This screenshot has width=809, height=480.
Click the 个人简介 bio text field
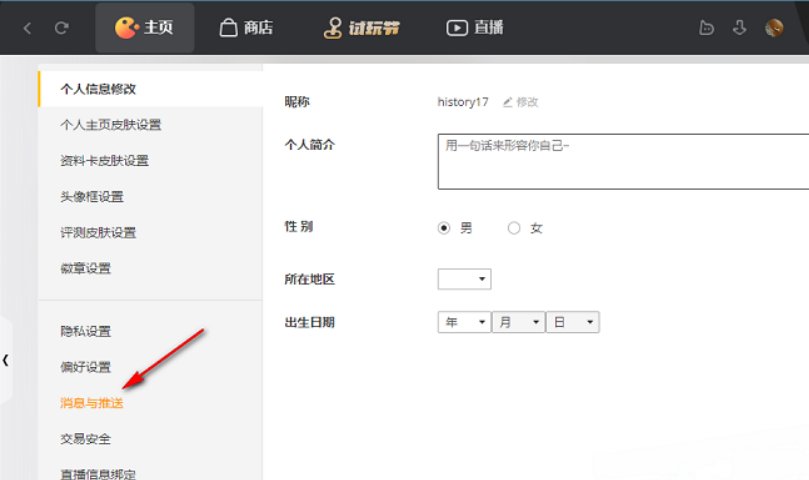point(622,161)
